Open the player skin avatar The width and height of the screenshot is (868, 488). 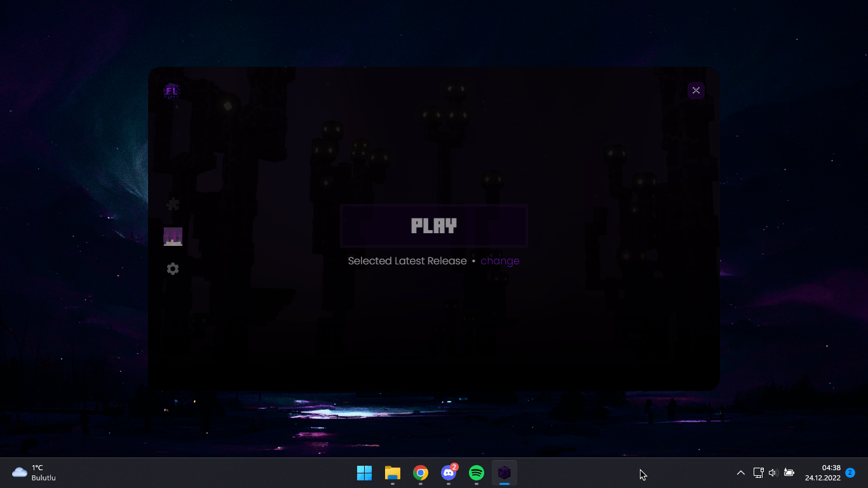[x=173, y=236]
